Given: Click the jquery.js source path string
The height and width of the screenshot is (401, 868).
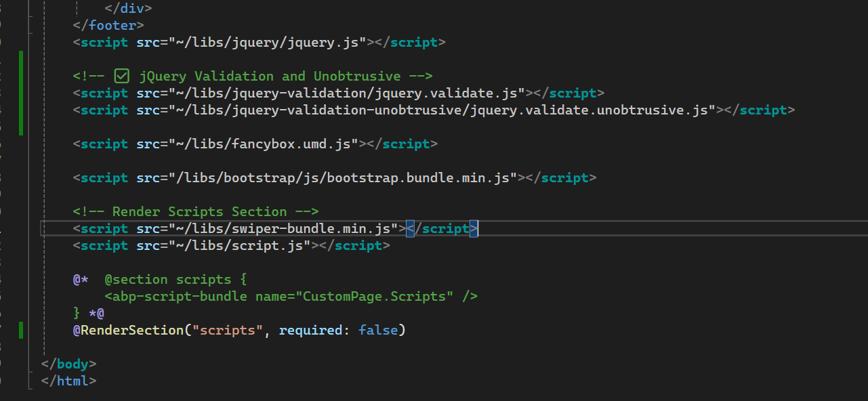Looking at the screenshot, I should [x=255, y=42].
